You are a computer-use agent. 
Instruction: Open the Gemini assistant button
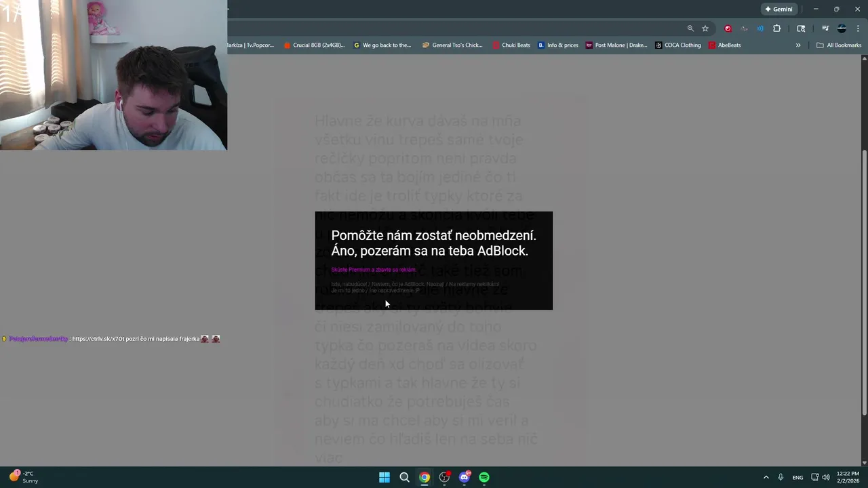[x=778, y=9]
